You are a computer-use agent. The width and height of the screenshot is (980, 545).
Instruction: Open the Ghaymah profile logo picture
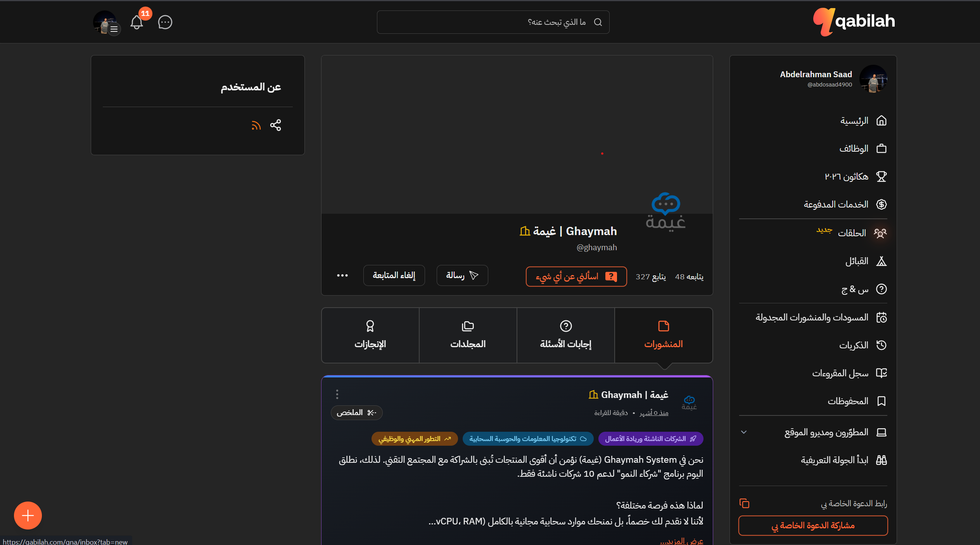coord(665,212)
